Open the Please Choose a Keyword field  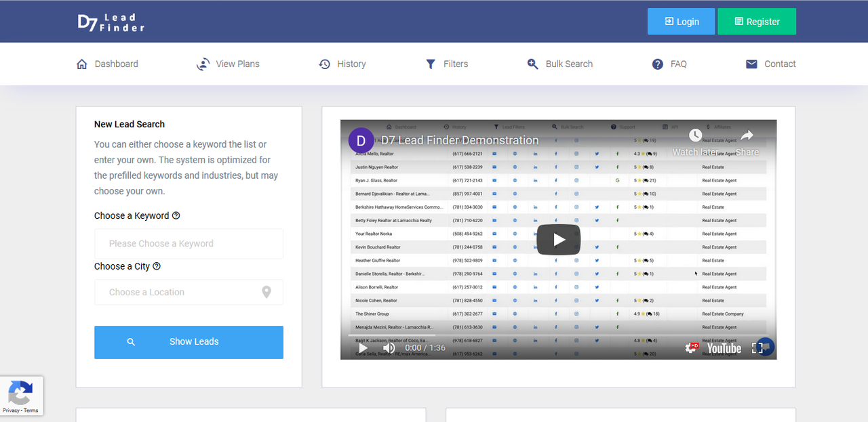tap(189, 244)
